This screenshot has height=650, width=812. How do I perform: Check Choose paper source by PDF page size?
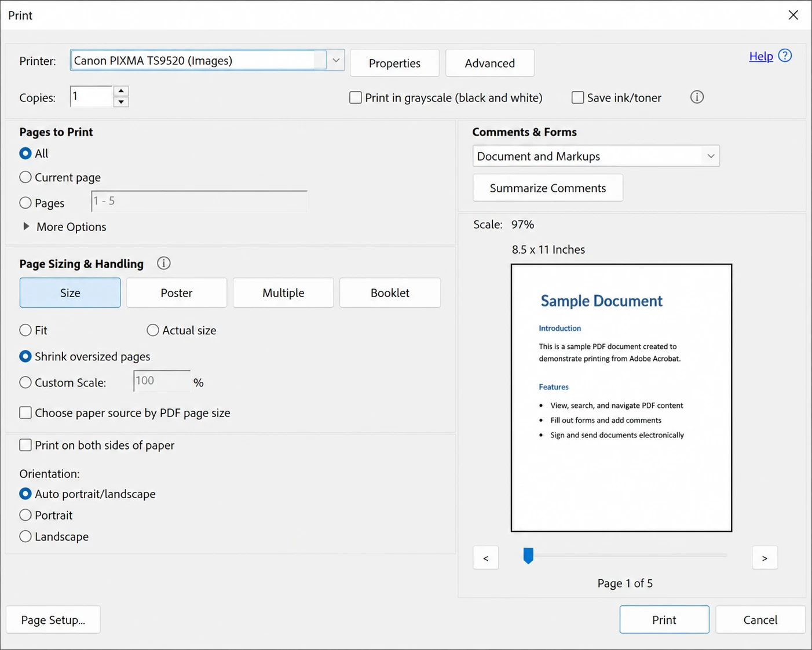(x=25, y=412)
